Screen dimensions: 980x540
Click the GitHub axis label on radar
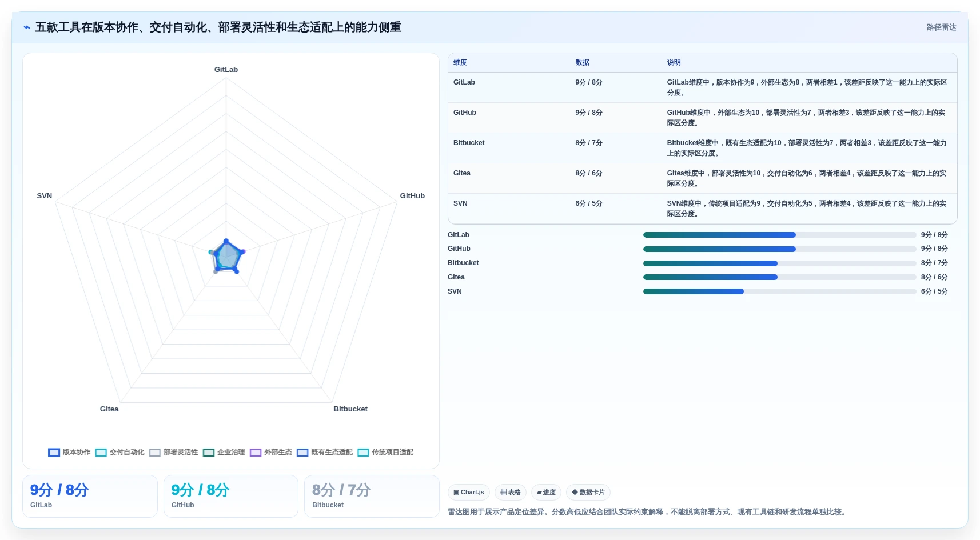412,196
